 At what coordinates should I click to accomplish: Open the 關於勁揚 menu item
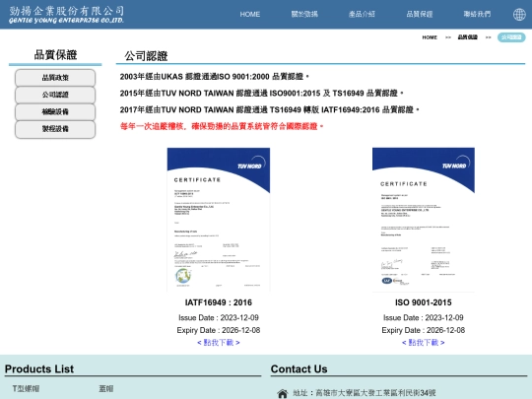(304, 14)
